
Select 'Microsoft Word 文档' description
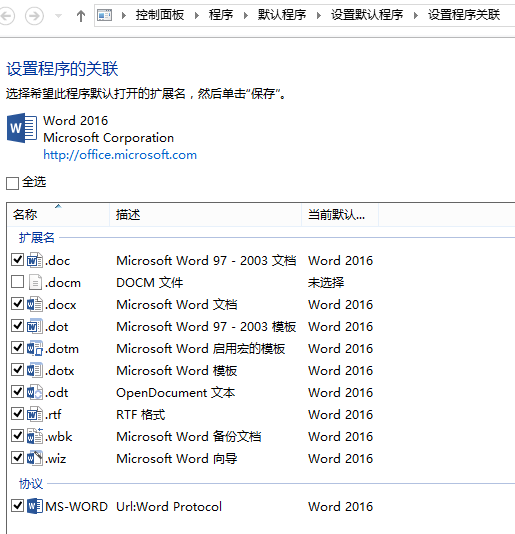click(177, 304)
